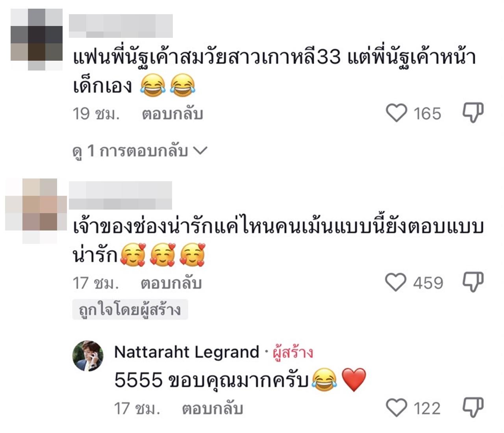Open the first commenter's blurred avatar
504x433 pixels.
tap(37, 39)
